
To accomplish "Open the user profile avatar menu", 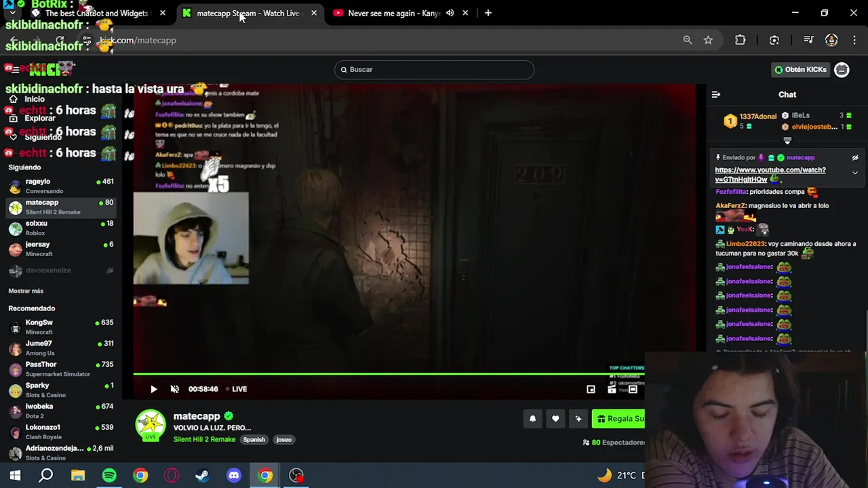I will [842, 70].
